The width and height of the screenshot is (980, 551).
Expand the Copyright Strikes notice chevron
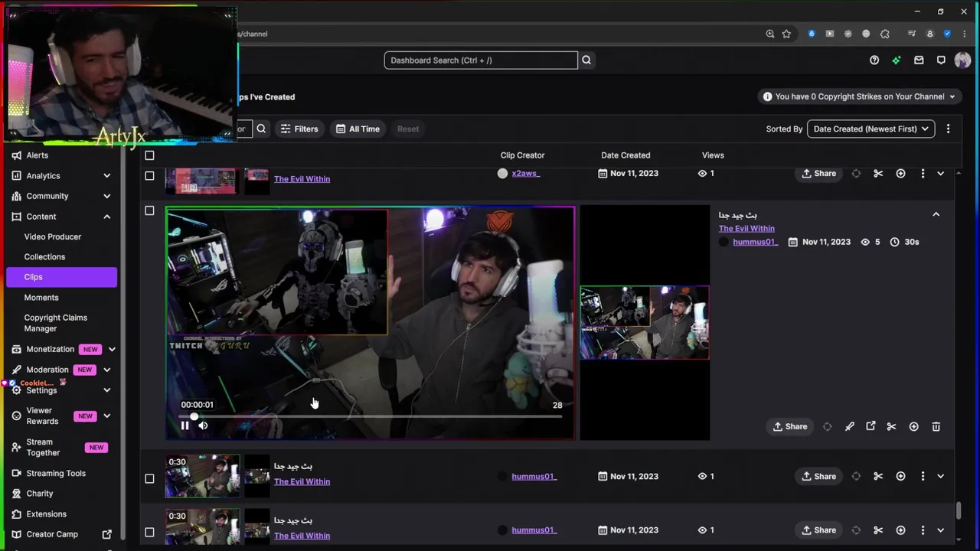(952, 96)
